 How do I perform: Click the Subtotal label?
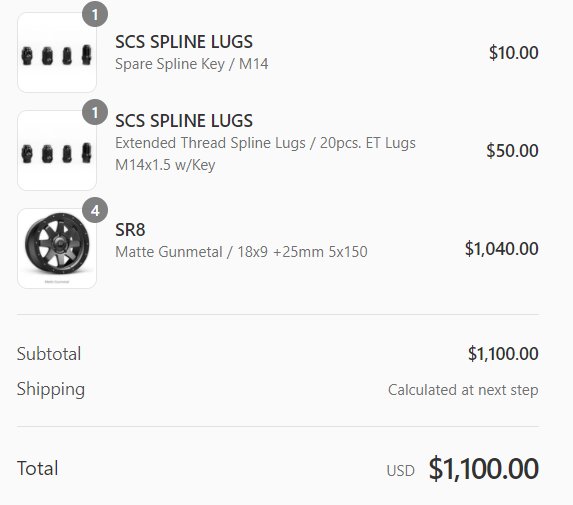click(x=49, y=354)
